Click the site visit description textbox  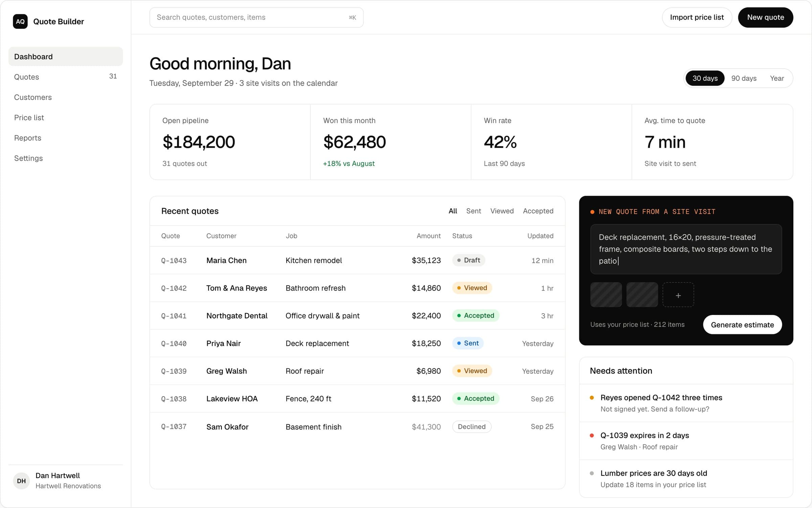(686, 249)
